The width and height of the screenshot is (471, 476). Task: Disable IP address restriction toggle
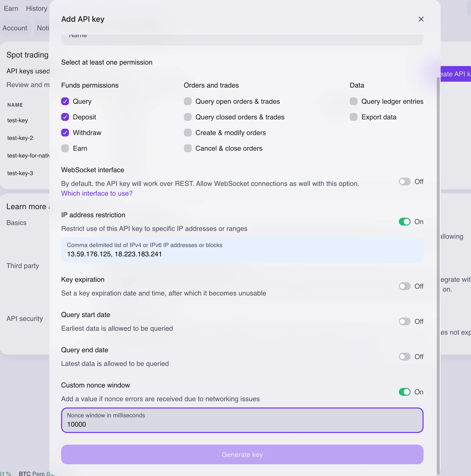tap(404, 222)
